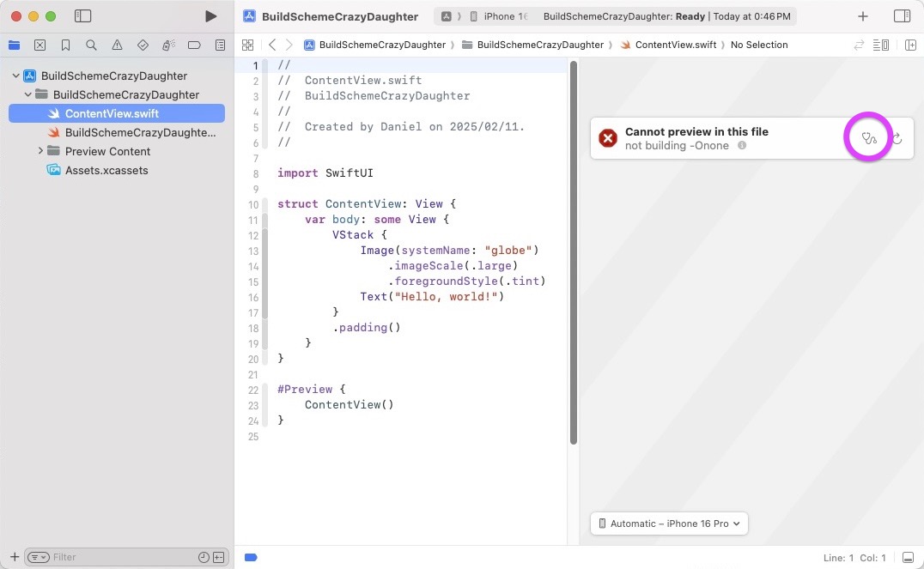Click the Run play button
Viewport: 924px width, 569px height.
[210, 16]
